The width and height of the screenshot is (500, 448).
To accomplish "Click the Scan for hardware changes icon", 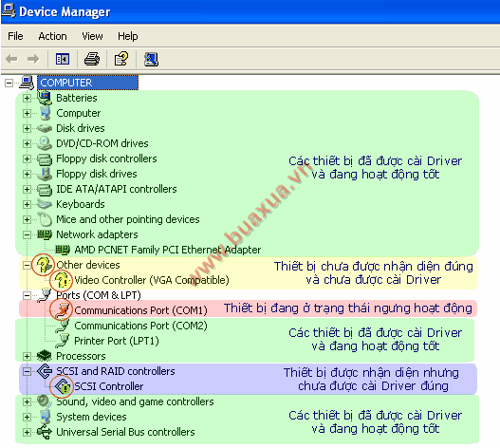I will pos(151,59).
